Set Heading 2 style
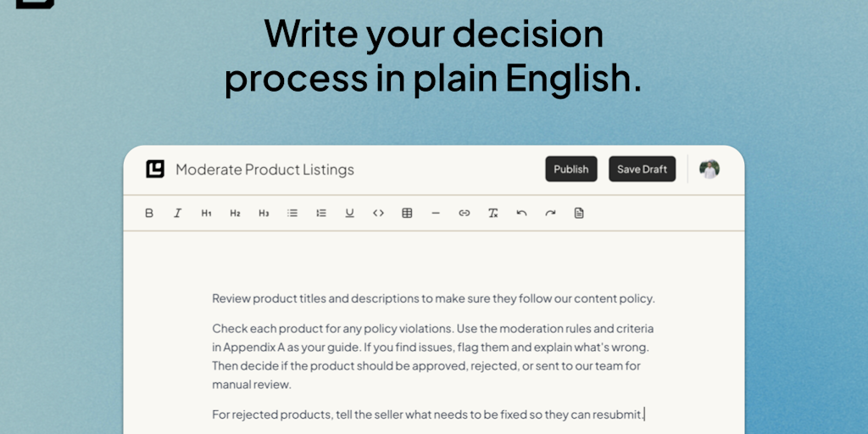Image resolution: width=868 pixels, height=434 pixels. 235,213
